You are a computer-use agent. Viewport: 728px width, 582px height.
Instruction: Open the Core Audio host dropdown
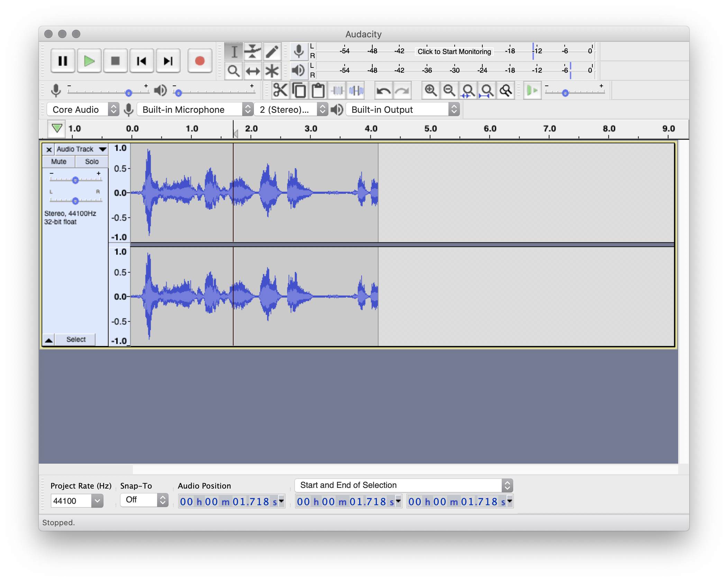[x=83, y=110]
